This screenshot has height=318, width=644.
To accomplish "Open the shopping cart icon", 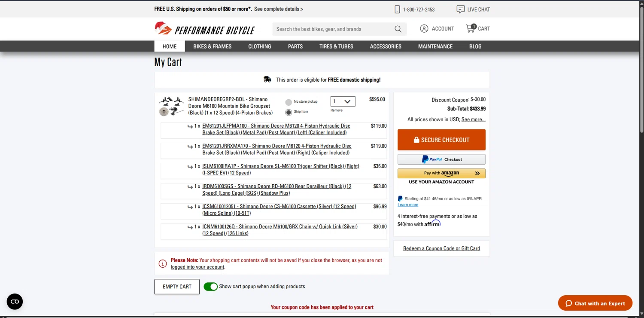I will 471,28.
